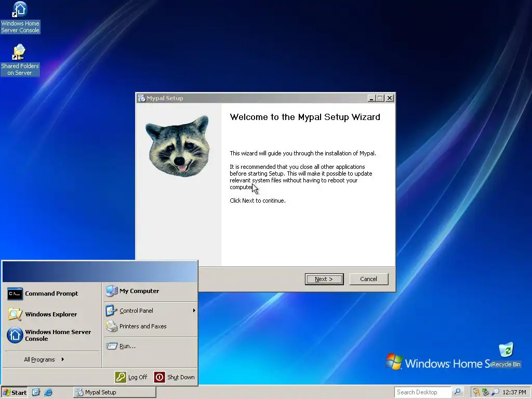Click the Windows Home Server Console icon in the Start menu
This screenshot has height=399, width=532.
[x=15, y=335]
